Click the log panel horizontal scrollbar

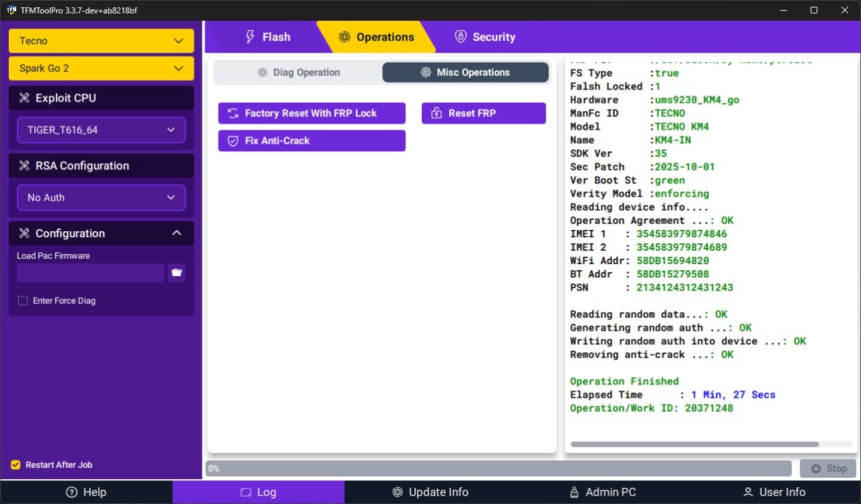[x=694, y=444]
